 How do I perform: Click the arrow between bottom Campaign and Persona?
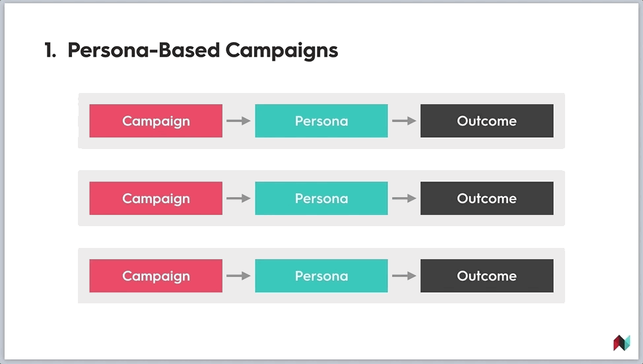pyautogui.click(x=239, y=276)
